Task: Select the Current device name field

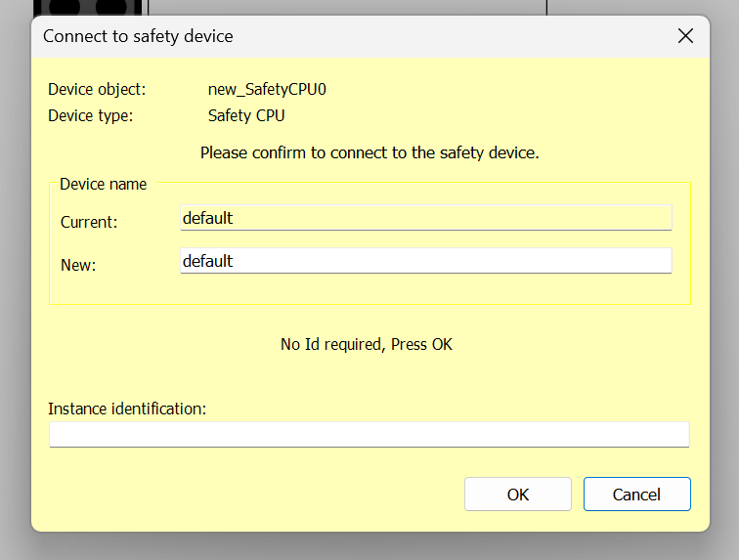Action: [x=425, y=218]
